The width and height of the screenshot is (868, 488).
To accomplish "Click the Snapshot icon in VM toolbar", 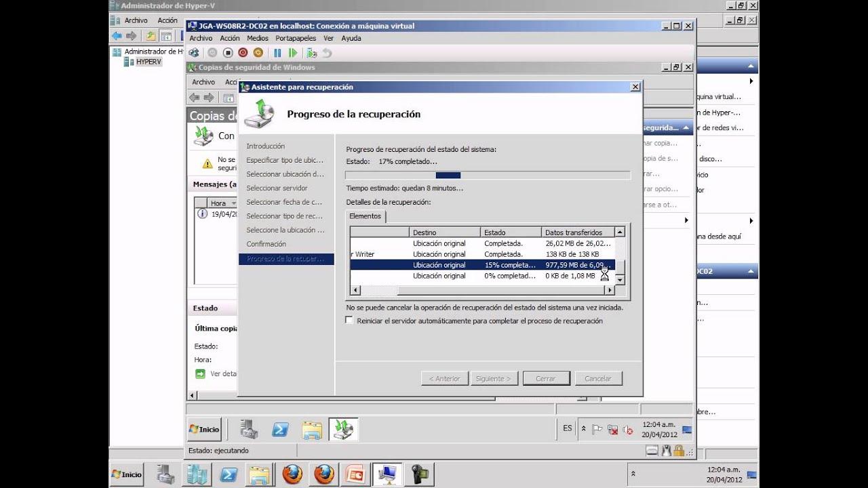I will 311,53.
